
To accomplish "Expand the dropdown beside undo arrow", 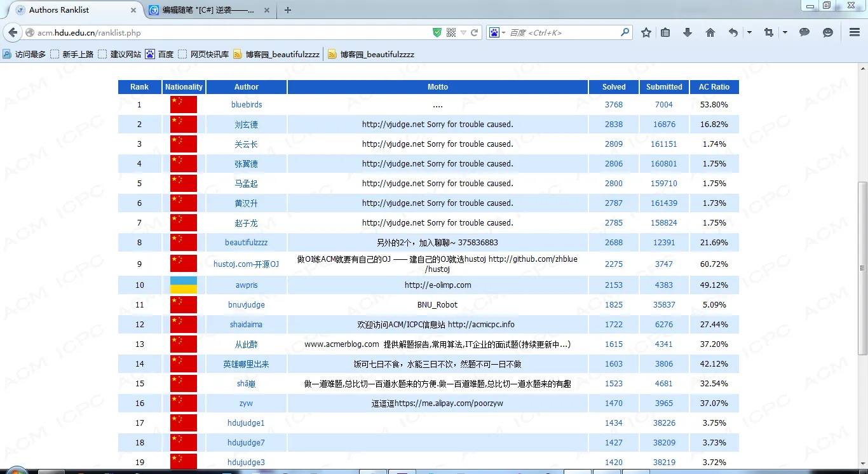I will pos(749,32).
